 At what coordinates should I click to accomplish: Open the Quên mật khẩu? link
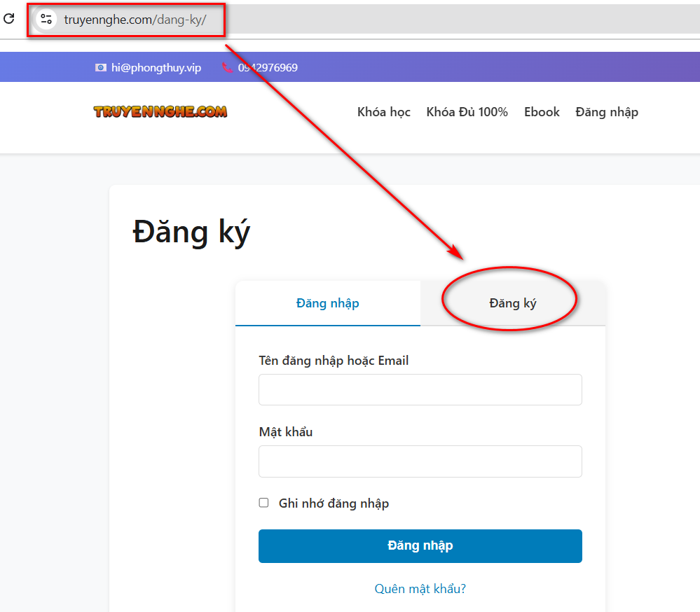420,589
